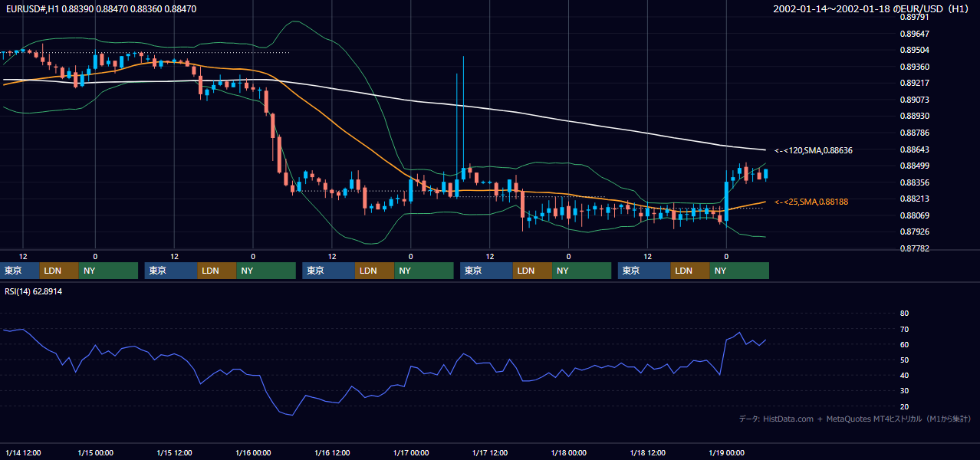Click price axis value 0.89073
Screen dimensions: 980x460
[x=913, y=100]
